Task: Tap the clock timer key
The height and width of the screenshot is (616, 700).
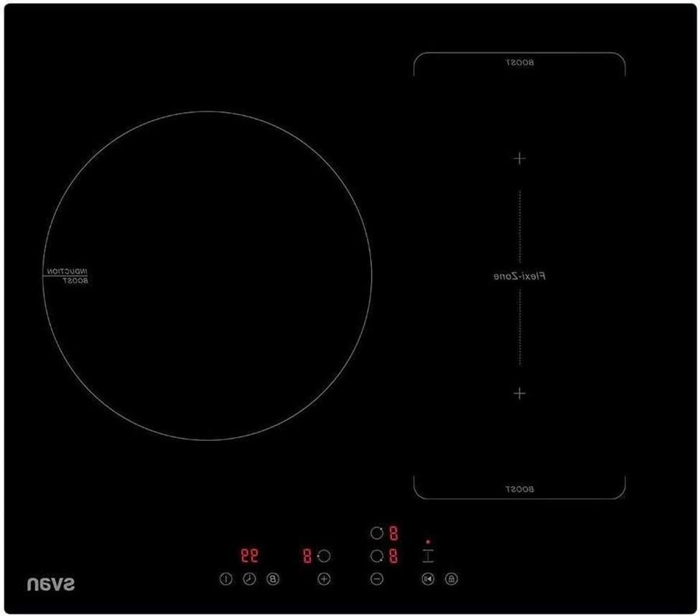Action: (249, 579)
